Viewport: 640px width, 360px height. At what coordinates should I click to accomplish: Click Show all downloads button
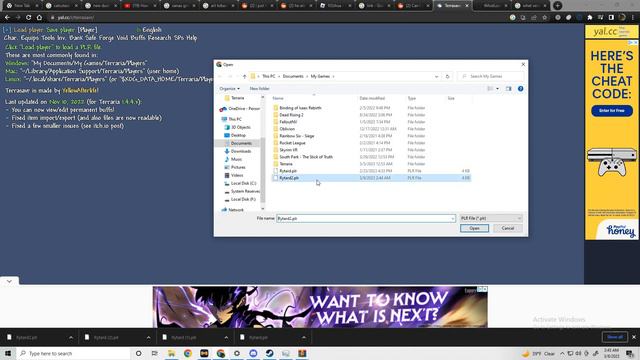(615, 337)
